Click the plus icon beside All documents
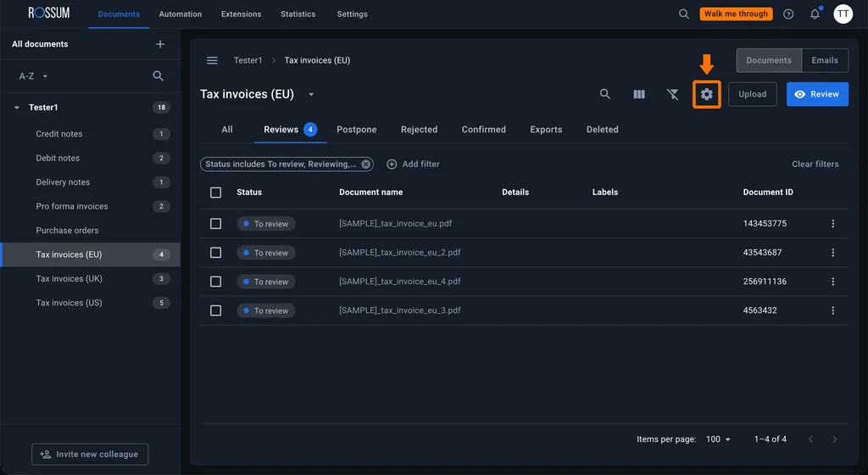Image resolution: width=868 pixels, height=475 pixels. [x=160, y=44]
